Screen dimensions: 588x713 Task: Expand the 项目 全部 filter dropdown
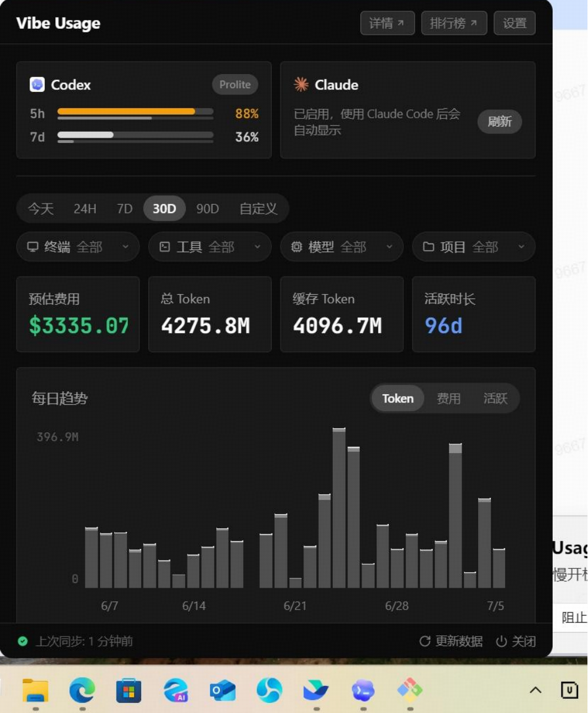(x=474, y=247)
